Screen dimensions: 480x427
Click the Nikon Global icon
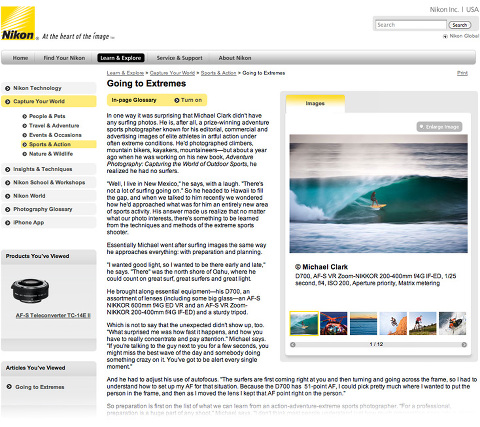click(x=445, y=36)
